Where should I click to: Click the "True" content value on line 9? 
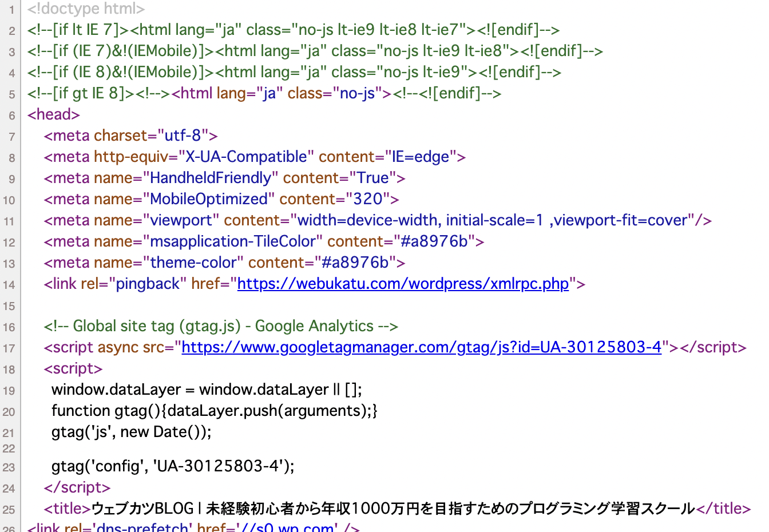tap(372, 178)
